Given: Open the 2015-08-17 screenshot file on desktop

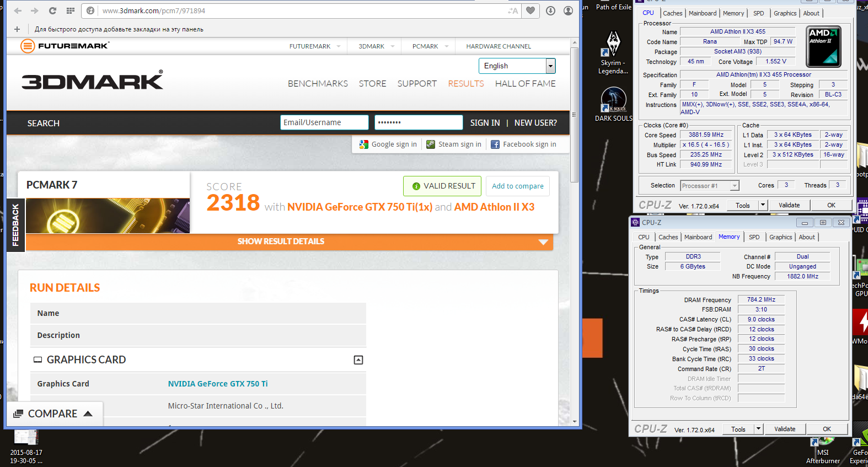Looking at the screenshot, I should 26,447.
